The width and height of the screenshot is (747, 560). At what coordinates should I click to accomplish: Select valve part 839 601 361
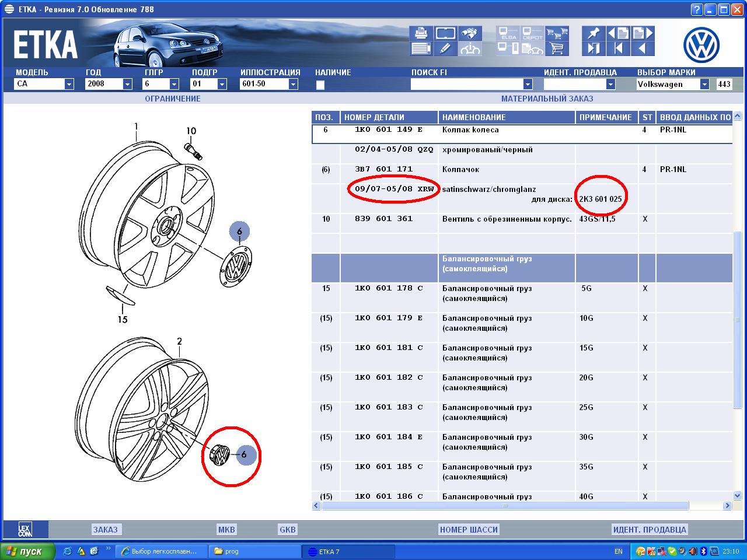pyautogui.click(x=522, y=223)
